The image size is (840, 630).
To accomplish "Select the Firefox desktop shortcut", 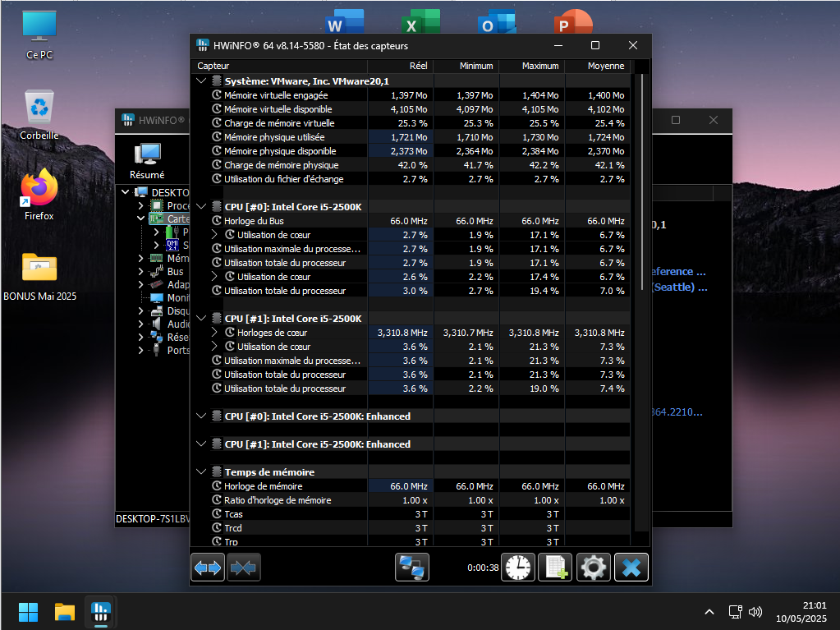I will click(x=39, y=195).
